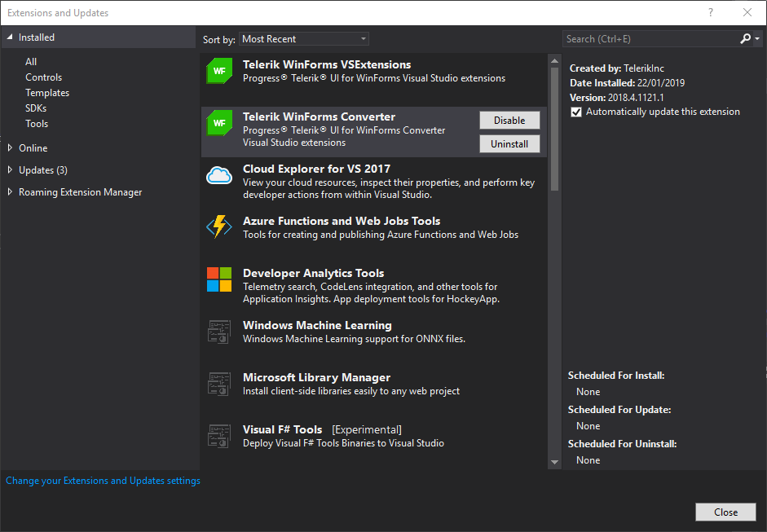Image resolution: width=767 pixels, height=532 pixels.
Task: Click the Azure Functions lightning bolt icon
Action: pos(219,226)
